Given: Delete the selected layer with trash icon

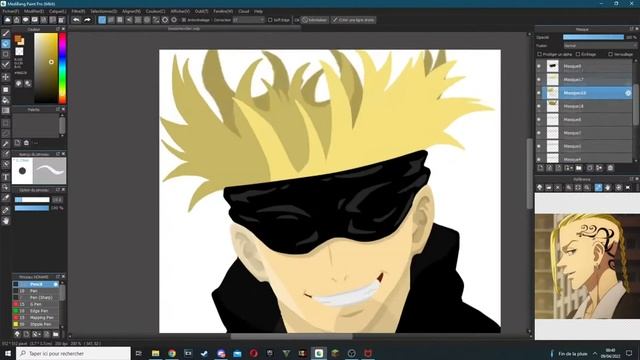Looking at the screenshot, I should click(610, 168).
